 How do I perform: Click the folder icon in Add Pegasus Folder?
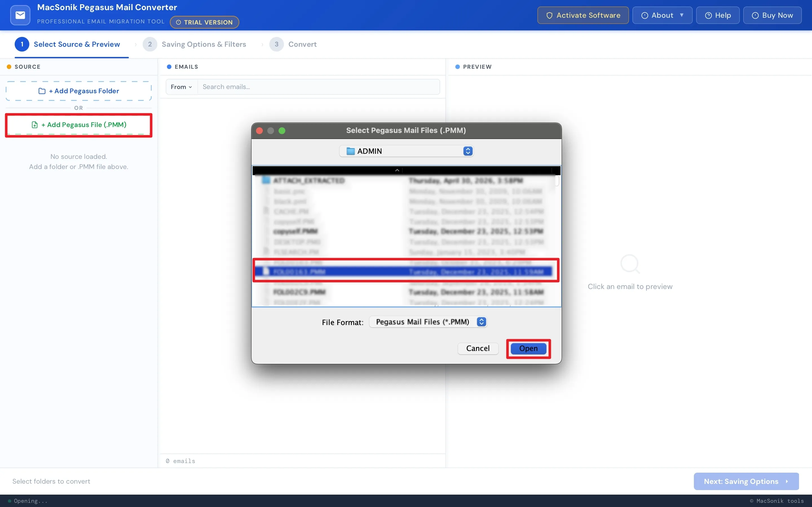(42, 91)
